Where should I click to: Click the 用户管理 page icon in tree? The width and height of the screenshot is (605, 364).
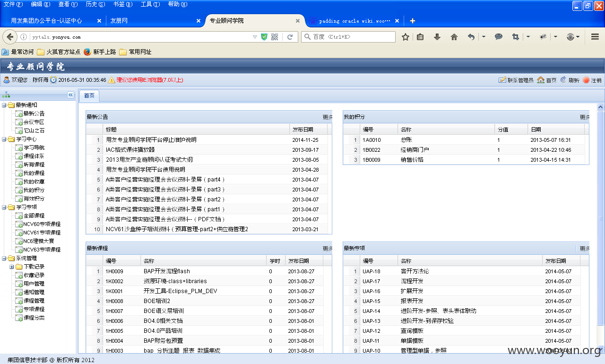19,284
